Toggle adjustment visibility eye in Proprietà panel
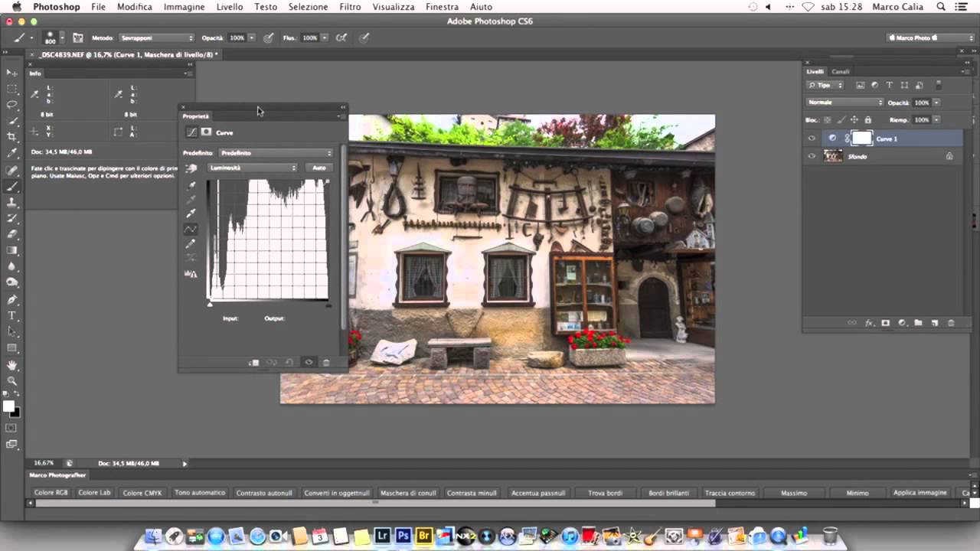 [309, 363]
